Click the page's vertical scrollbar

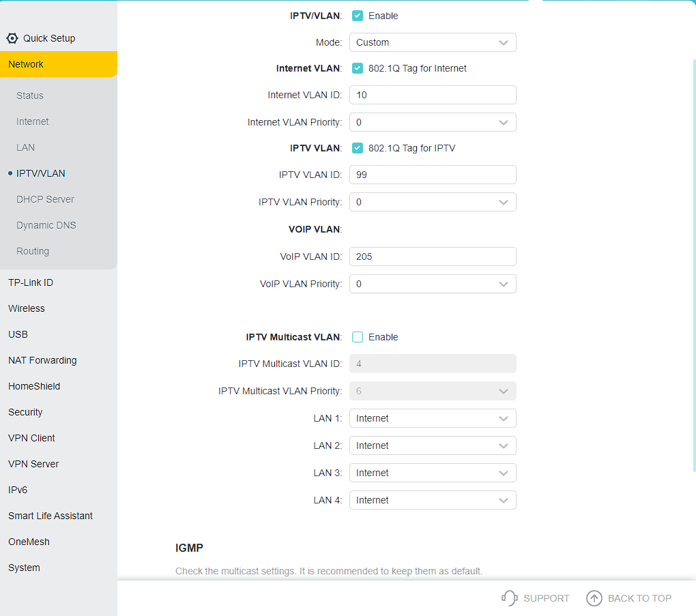pos(693,266)
